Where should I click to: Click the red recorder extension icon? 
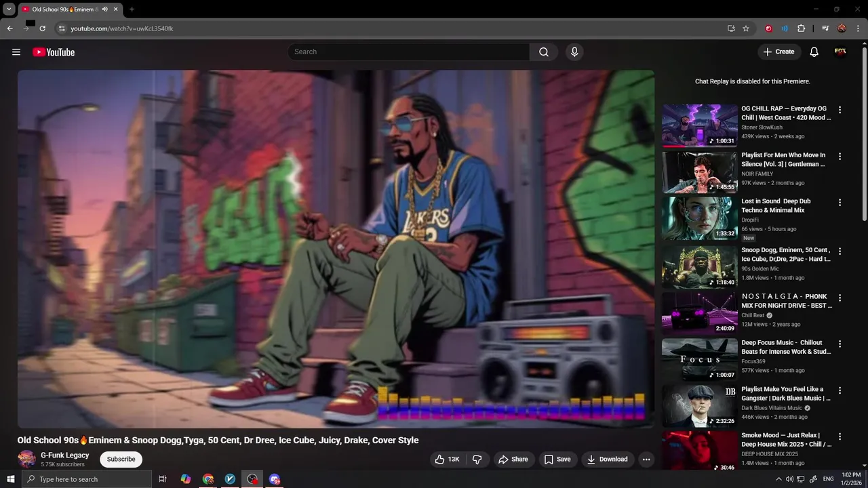(x=768, y=28)
